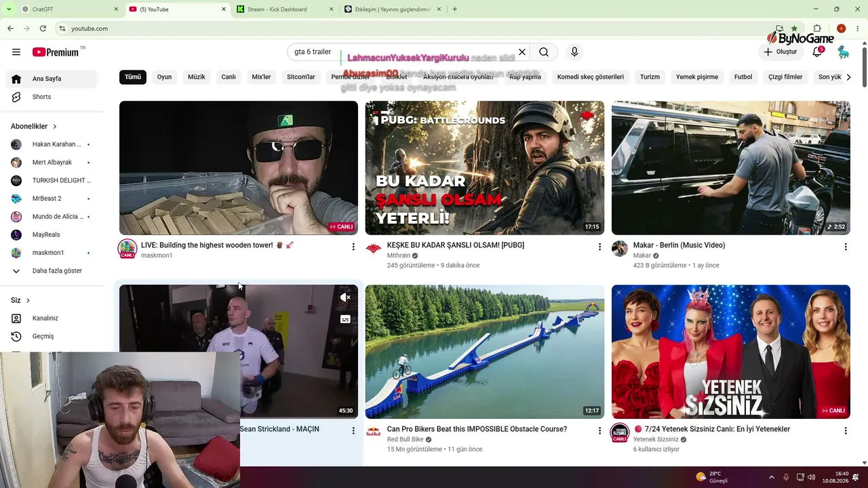Open more options for the maskmon1 live video
Screen dimensions: 868x488
point(353,247)
